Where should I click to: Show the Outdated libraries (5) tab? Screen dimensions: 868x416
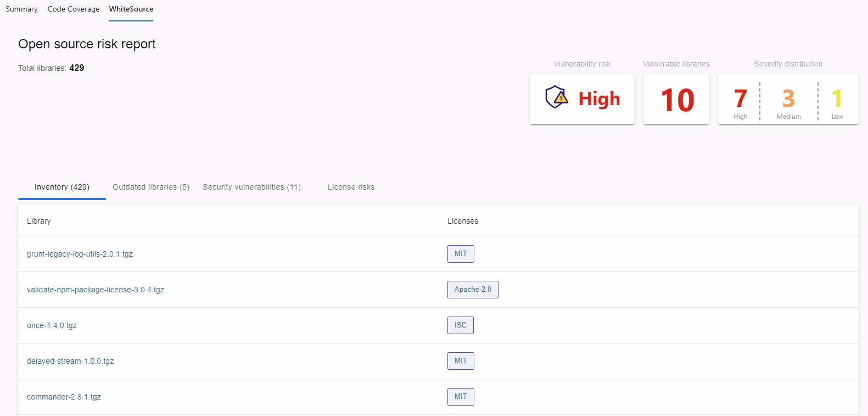point(151,187)
